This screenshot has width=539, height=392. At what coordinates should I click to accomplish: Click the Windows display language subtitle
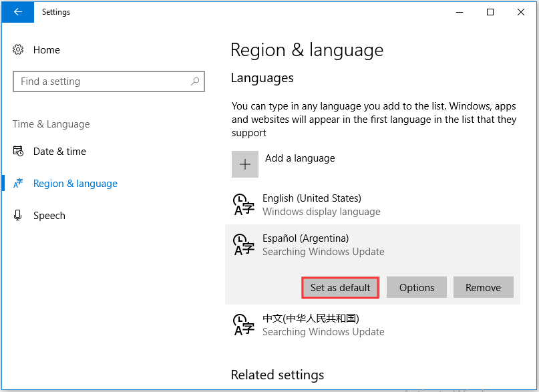321,212
